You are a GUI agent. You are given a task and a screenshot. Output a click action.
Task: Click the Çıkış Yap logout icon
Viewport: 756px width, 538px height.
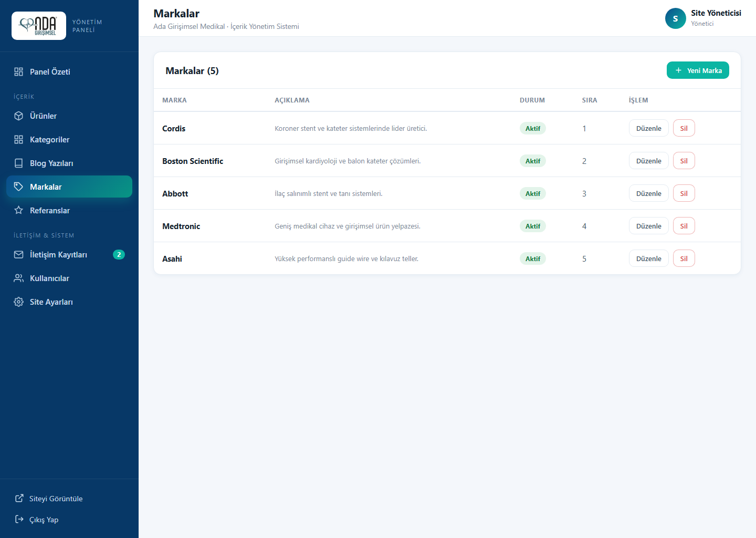[19, 519]
